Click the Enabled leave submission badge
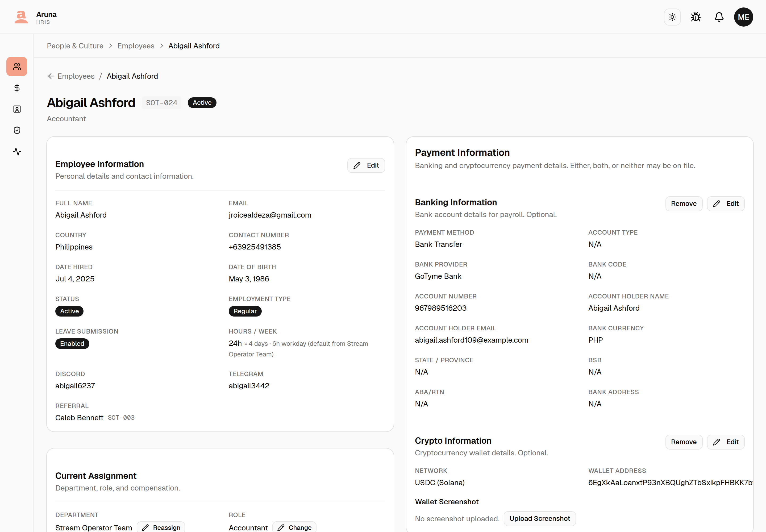The image size is (766, 532). (x=72, y=344)
